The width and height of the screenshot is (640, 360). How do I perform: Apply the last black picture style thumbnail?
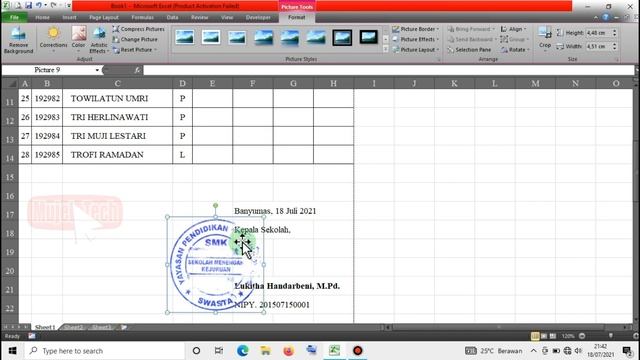[368, 37]
